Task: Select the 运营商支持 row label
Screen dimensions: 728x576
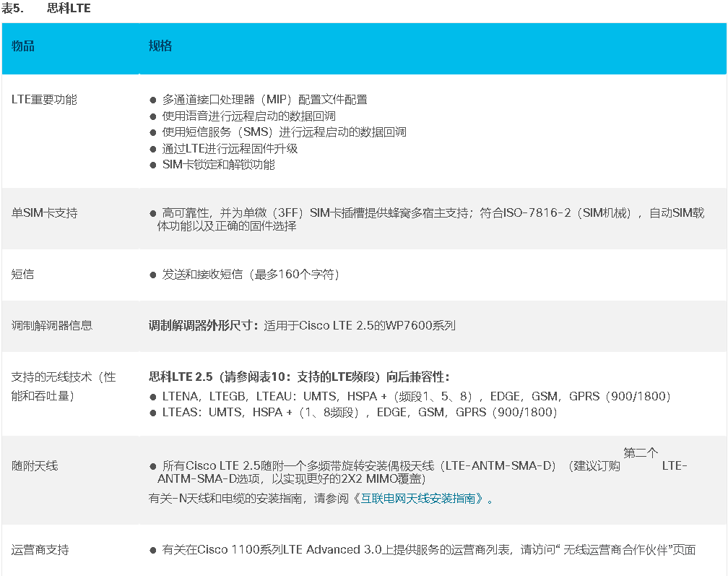Action: click(40, 549)
